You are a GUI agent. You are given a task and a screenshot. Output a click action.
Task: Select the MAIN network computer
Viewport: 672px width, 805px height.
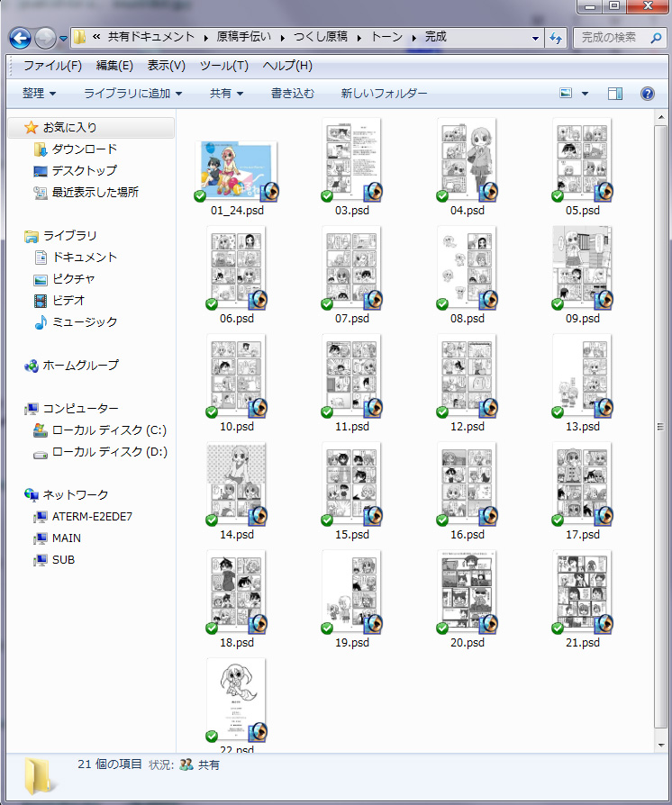pyautogui.click(x=66, y=538)
